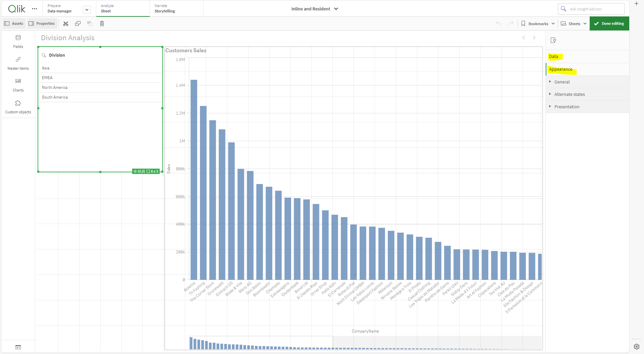The height and width of the screenshot is (354, 644).
Task: Switch to the Analyze Sheet tab
Action: [123, 8]
